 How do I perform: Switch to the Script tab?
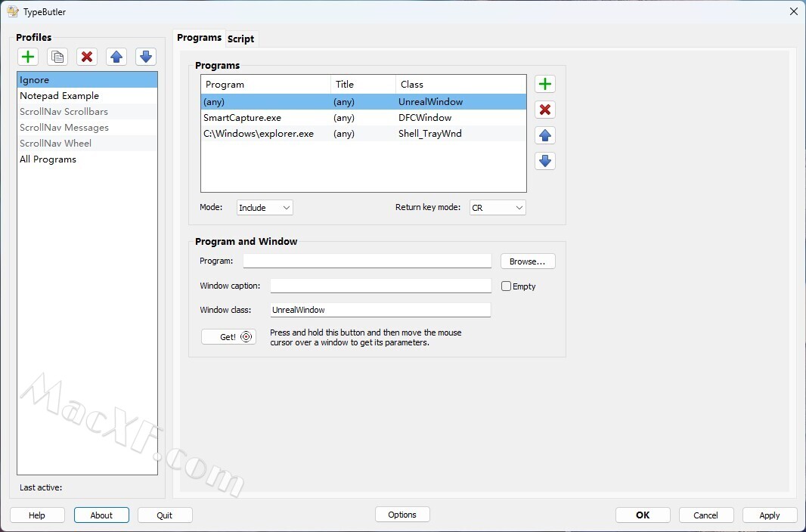(x=241, y=39)
